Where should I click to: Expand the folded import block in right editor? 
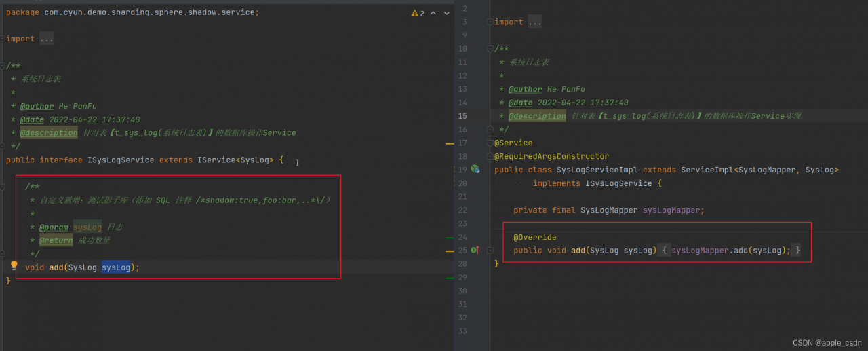click(490, 22)
